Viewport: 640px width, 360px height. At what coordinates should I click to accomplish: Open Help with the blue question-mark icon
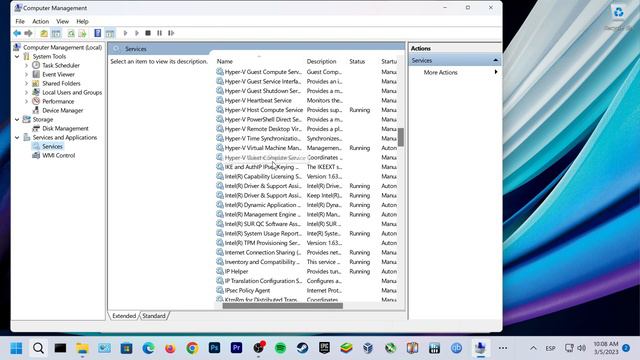click(x=98, y=33)
